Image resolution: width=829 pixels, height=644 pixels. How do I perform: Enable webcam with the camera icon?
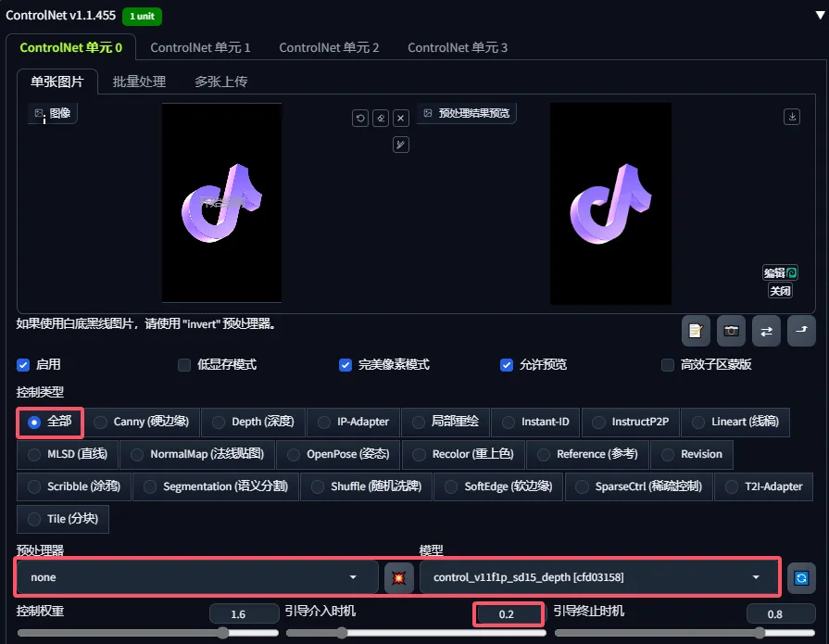(x=731, y=331)
